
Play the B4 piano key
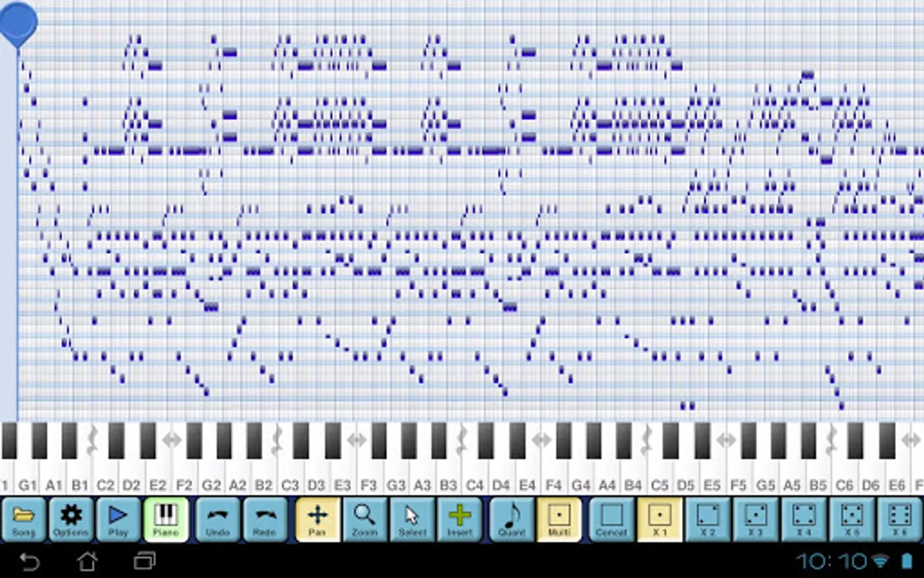point(633,475)
